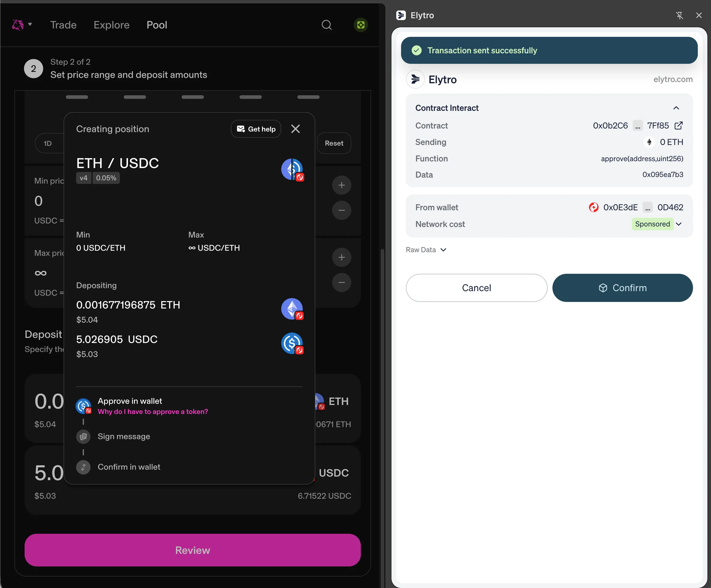Expand the Raw Data section
The height and width of the screenshot is (588, 711).
click(x=426, y=250)
